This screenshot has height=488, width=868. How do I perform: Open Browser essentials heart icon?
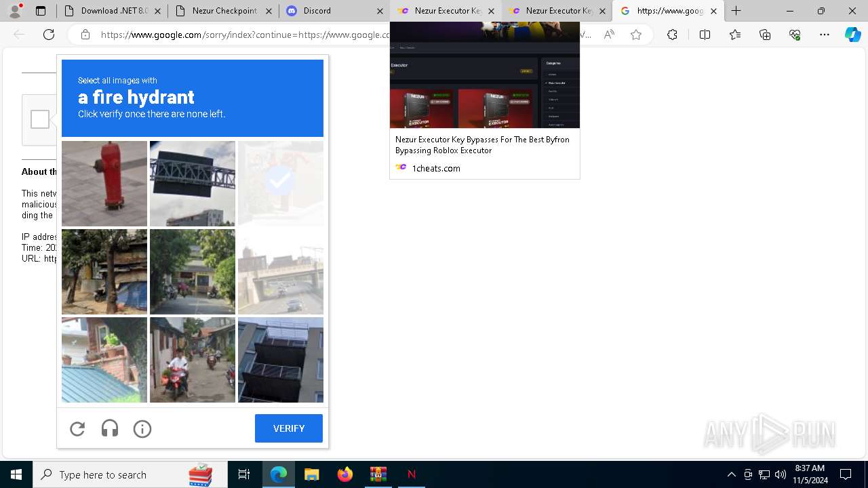click(x=795, y=35)
